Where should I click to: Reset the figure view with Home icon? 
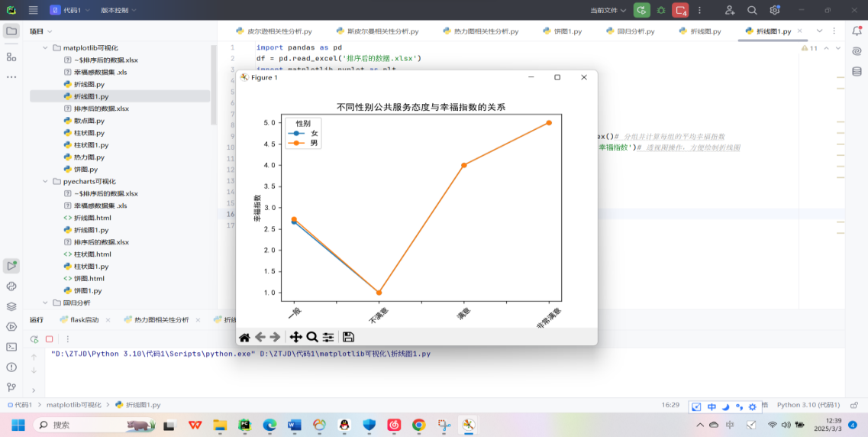[x=244, y=337]
